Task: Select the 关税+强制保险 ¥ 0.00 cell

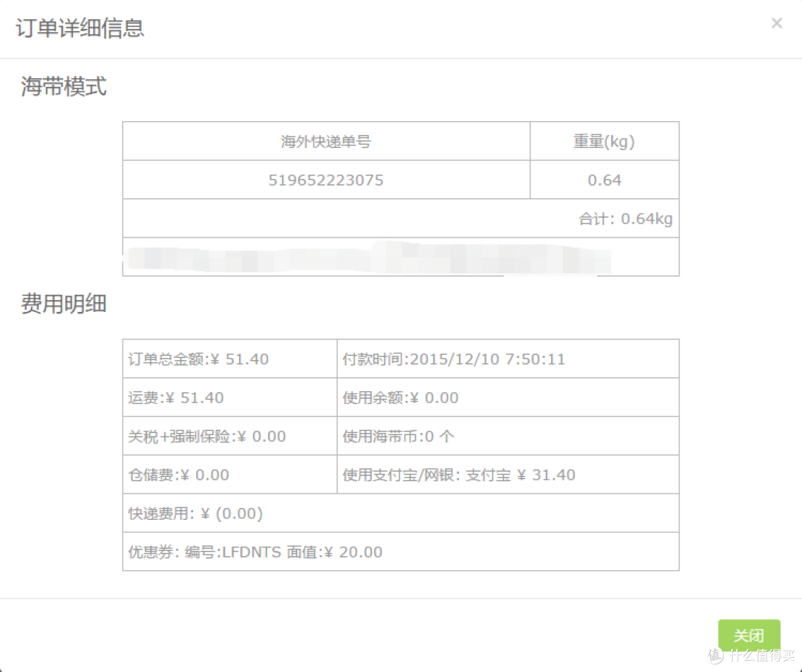Action: pos(229,436)
